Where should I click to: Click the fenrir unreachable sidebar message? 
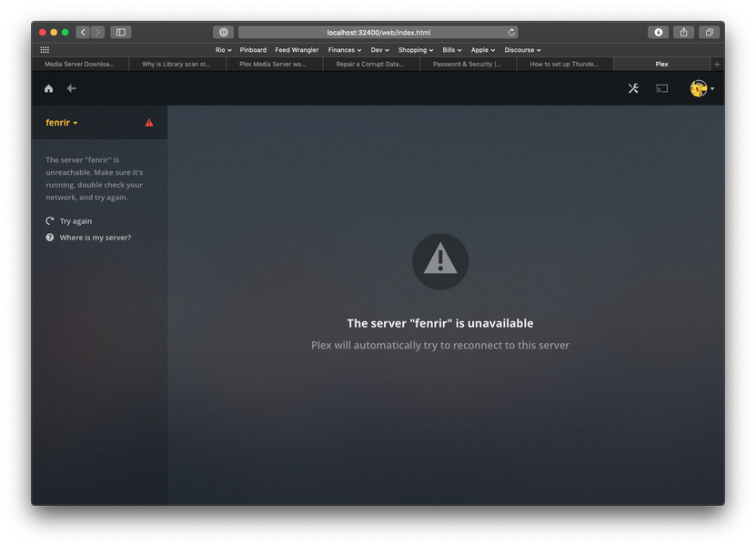point(95,178)
